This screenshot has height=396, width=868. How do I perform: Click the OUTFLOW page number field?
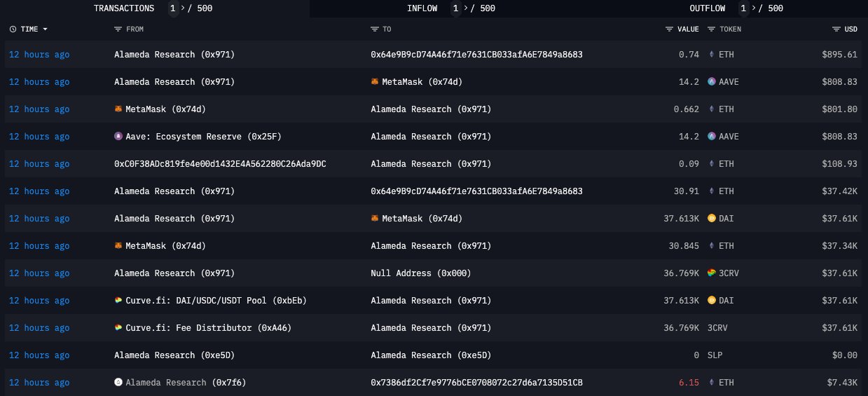(x=744, y=8)
